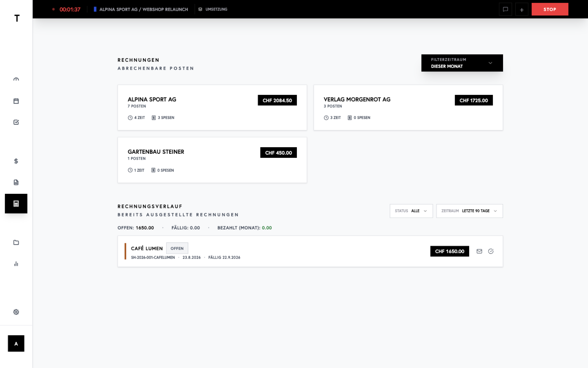
Task: Click the Fällig 22.9.2026 due date
Action: coord(224,258)
